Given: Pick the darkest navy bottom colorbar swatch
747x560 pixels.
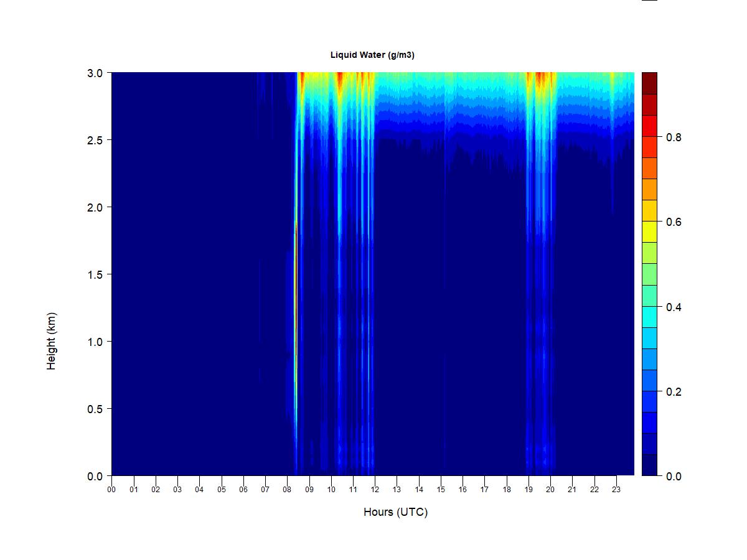Looking at the screenshot, I should click(x=649, y=465).
